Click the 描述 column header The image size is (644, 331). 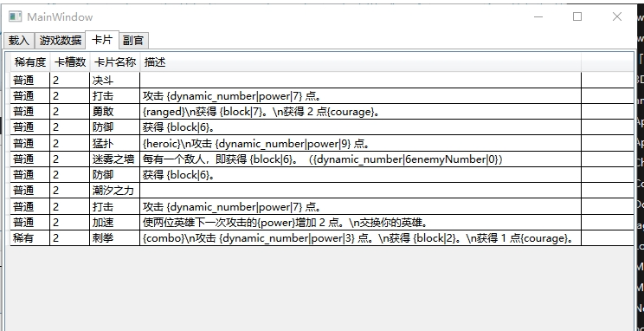tap(361, 62)
